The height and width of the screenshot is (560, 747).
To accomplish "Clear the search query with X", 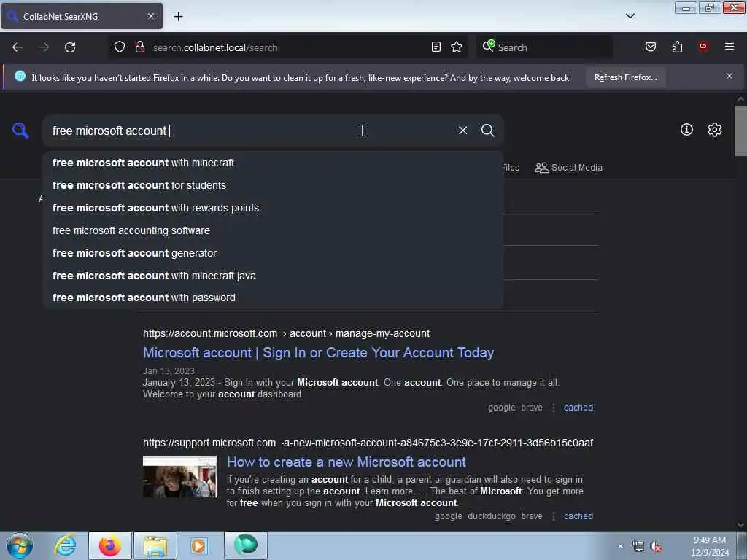I will (x=462, y=131).
